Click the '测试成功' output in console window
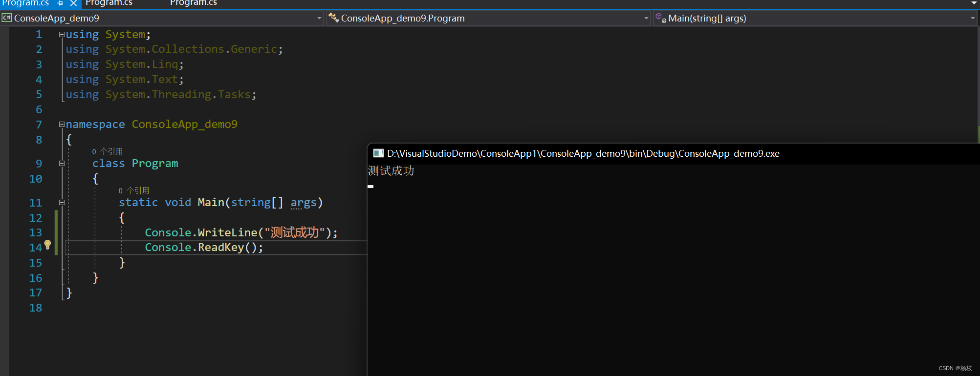 click(391, 170)
